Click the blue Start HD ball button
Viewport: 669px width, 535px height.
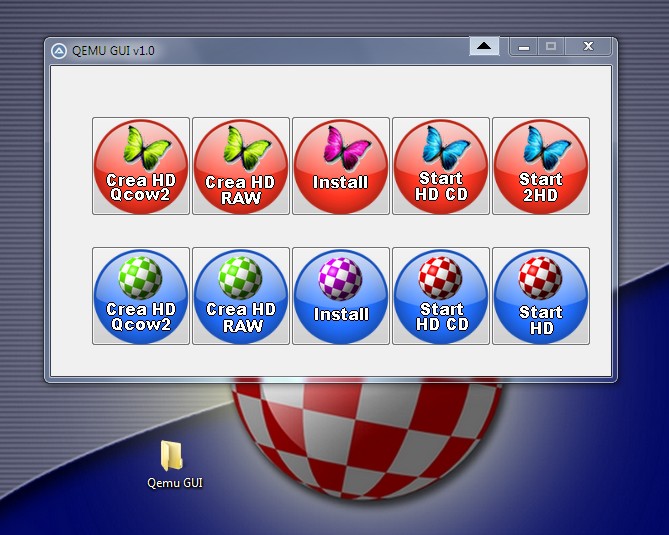541,296
